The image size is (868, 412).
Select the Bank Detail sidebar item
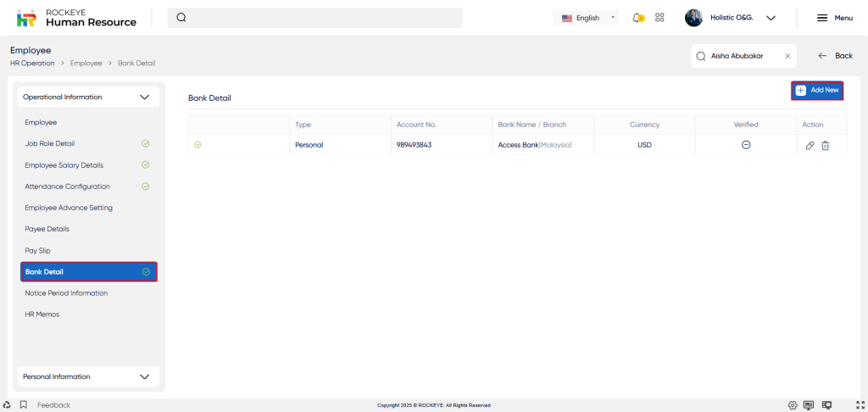(x=89, y=272)
